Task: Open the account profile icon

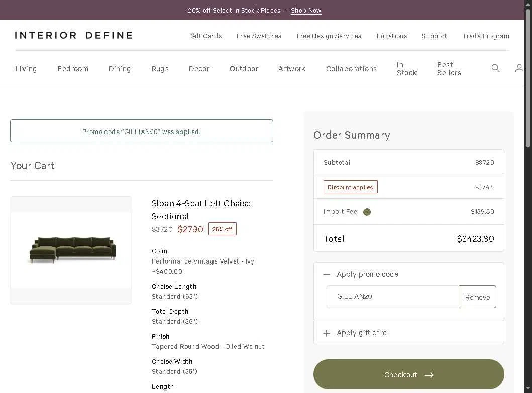Action: 519,68
